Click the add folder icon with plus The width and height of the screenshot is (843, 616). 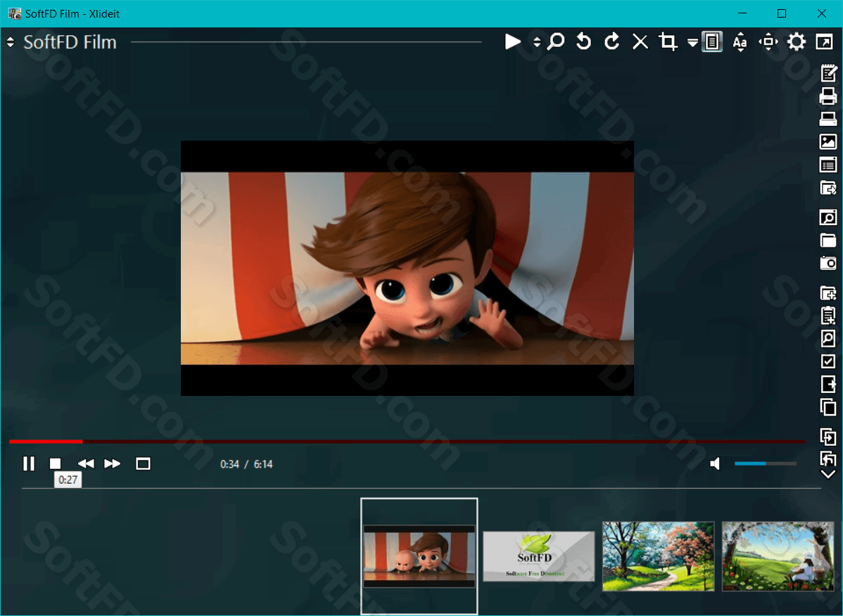[x=828, y=293]
